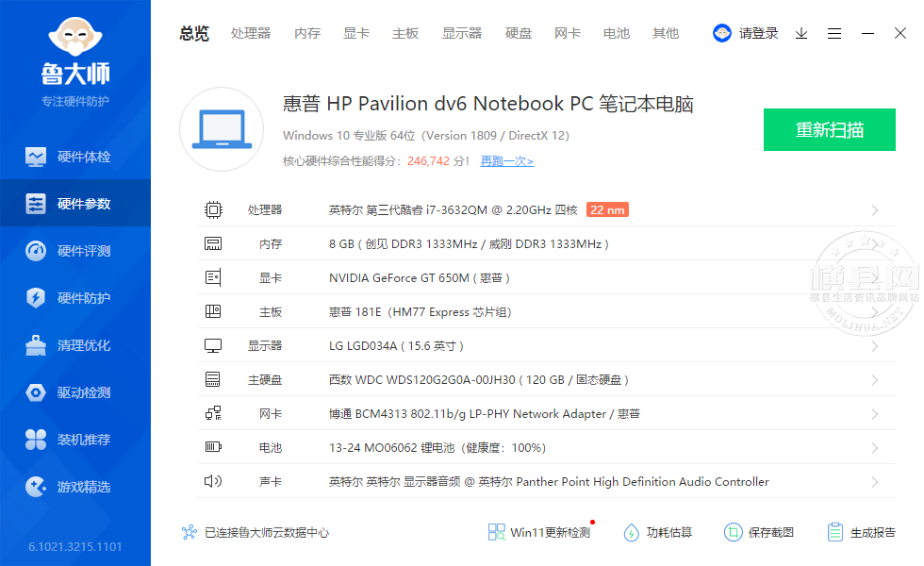This screenshot has width=924, height=566.
Task: Click the 生成报告 label
Action: tap(873, 532)
